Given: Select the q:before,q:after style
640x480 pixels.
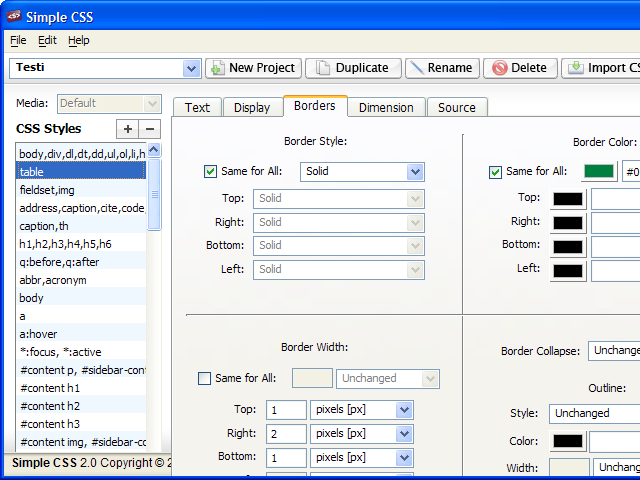Looking at the screenshot, I should [x=81, y=262].
